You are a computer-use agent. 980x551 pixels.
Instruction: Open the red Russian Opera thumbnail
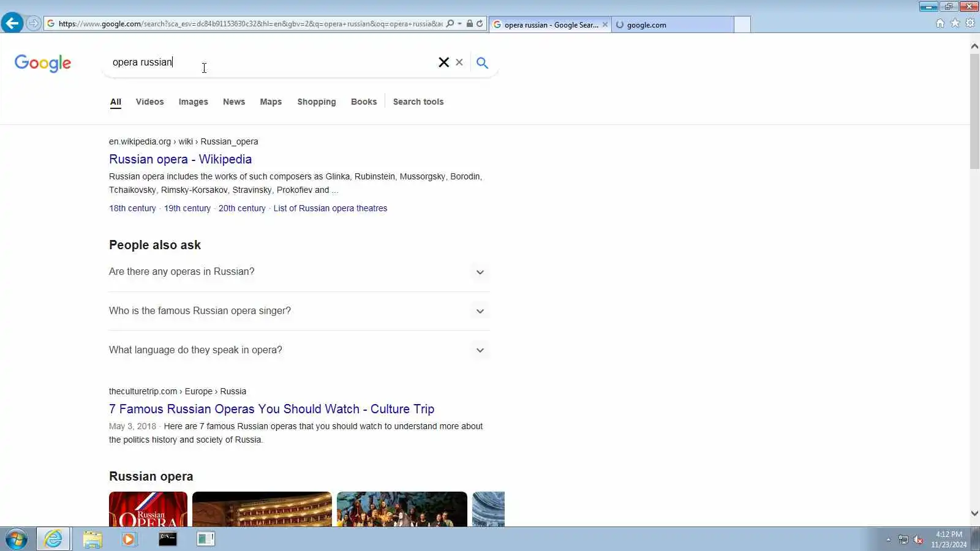click(148, 509)
